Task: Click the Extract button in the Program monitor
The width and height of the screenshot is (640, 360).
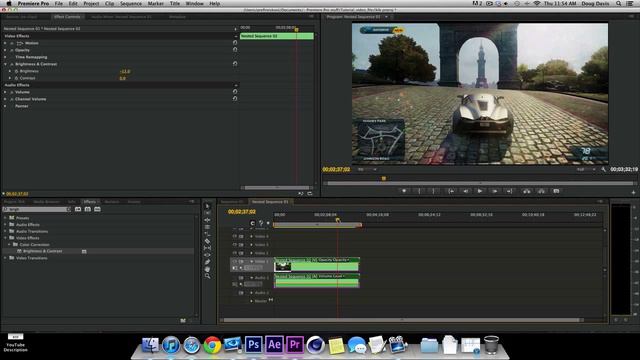Action: coord(541,191)
